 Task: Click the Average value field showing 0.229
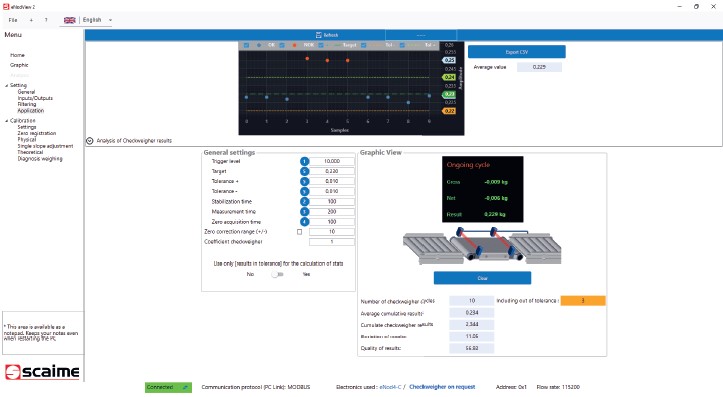click(x=539, y=67)
